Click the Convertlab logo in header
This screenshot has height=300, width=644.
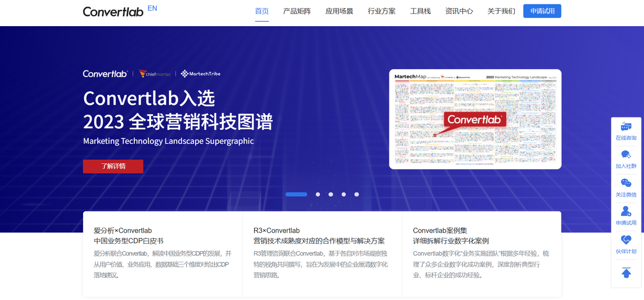[113, 12]
